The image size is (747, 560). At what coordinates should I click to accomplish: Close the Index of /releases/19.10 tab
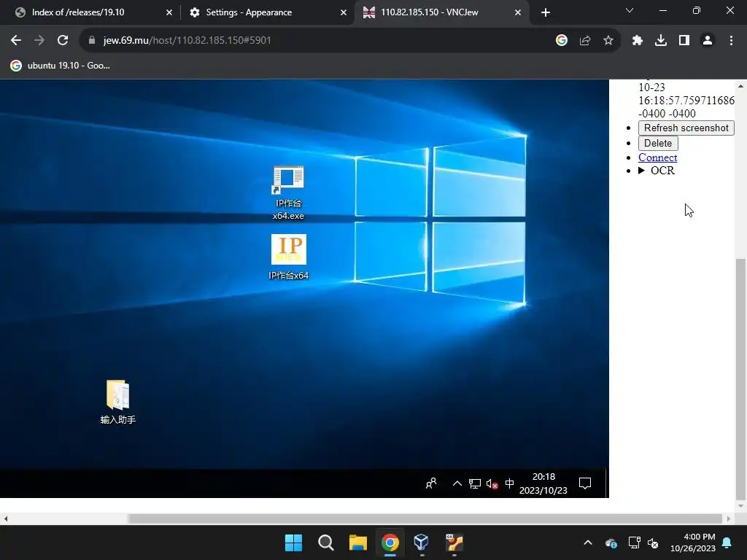click(x=169, y=13)
